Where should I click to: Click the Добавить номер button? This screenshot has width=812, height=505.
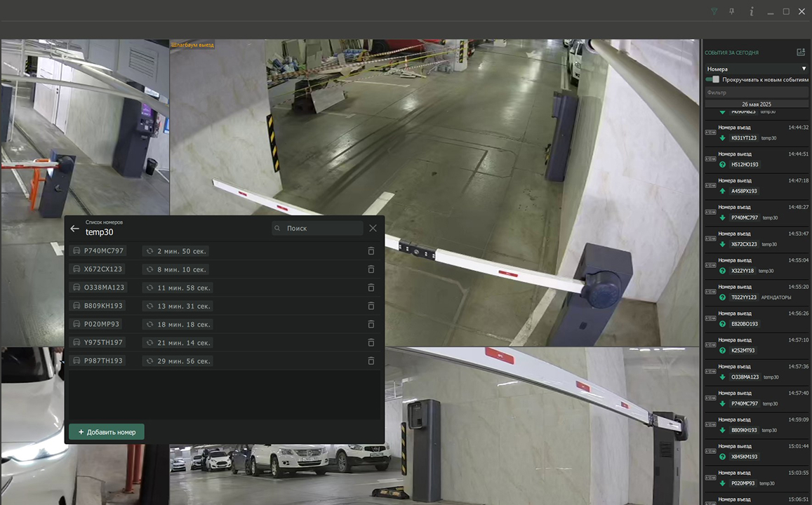[x=107, y=432]
